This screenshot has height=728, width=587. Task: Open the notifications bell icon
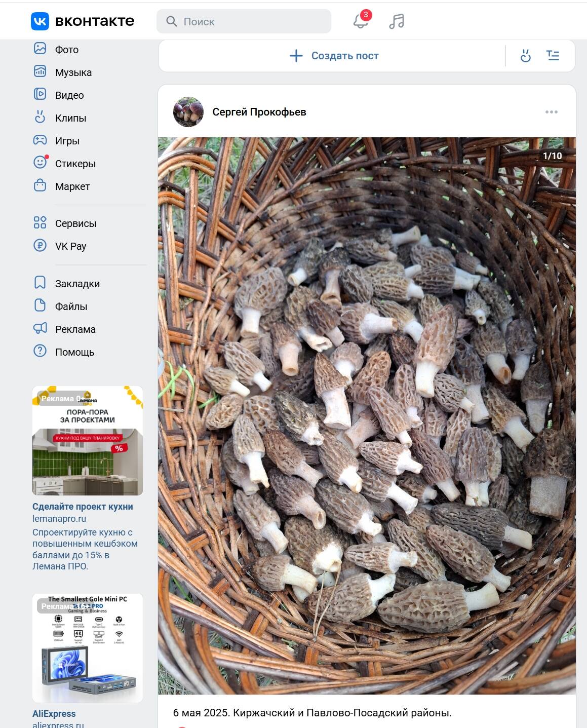(x=361, y=21)
